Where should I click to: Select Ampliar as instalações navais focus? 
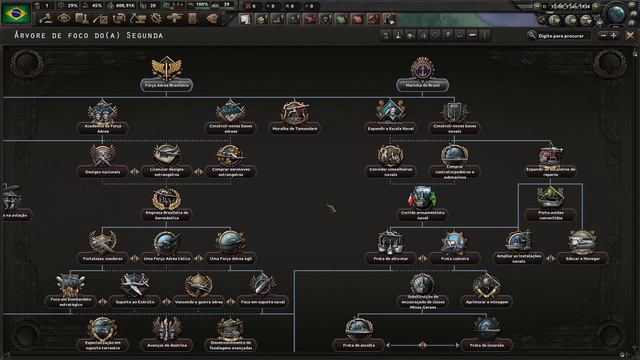tap(518, 247)
